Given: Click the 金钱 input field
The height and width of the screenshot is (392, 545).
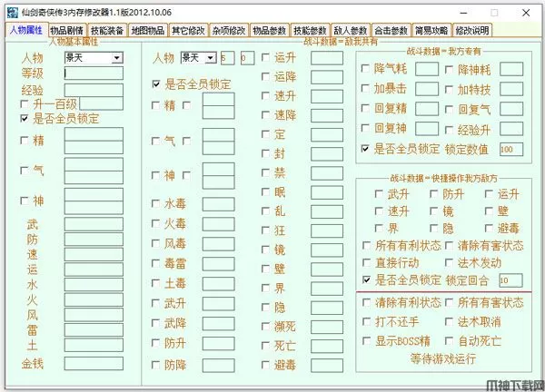Looking at the screenshot, I should coord(94,364).
